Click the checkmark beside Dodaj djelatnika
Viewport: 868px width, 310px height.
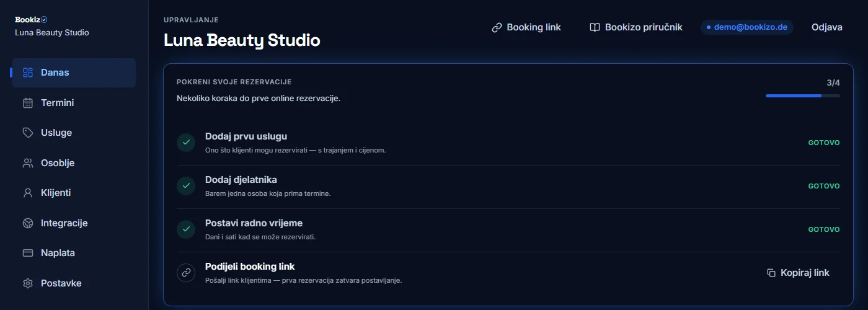[186, 186]
